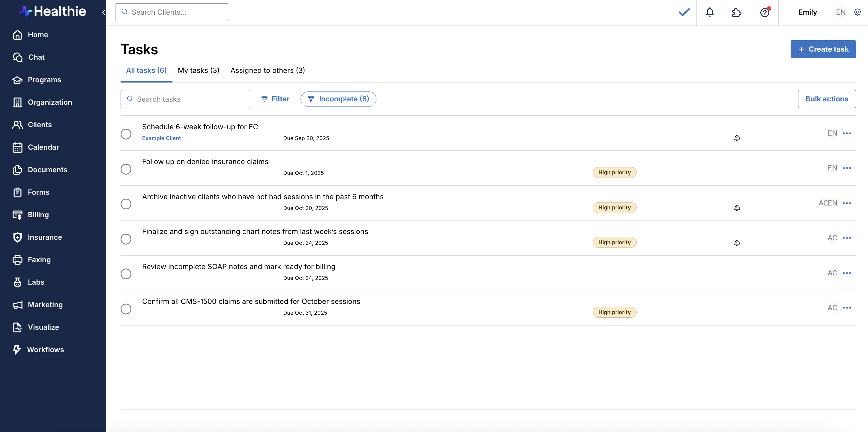Viewport: 868px width, 432px height.
Task: Click reminder bell on Archive inactive clients task
Action: point(737,208)
